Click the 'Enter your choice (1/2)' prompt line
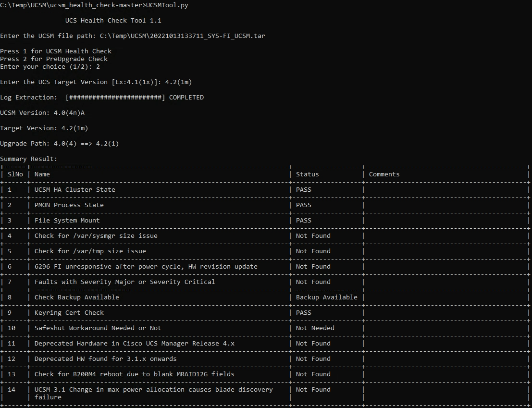The height and width of the screenshot is (408, 532). pos(50,67)
